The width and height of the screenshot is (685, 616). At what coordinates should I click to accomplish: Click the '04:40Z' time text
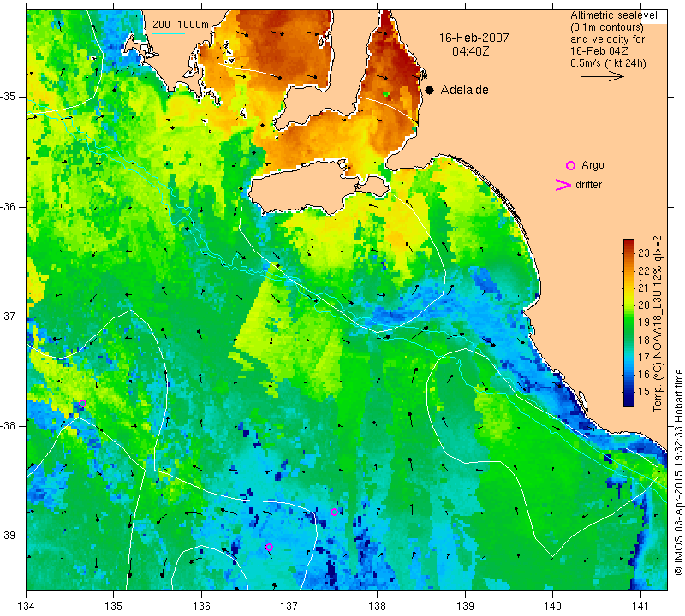coord(470,51)
